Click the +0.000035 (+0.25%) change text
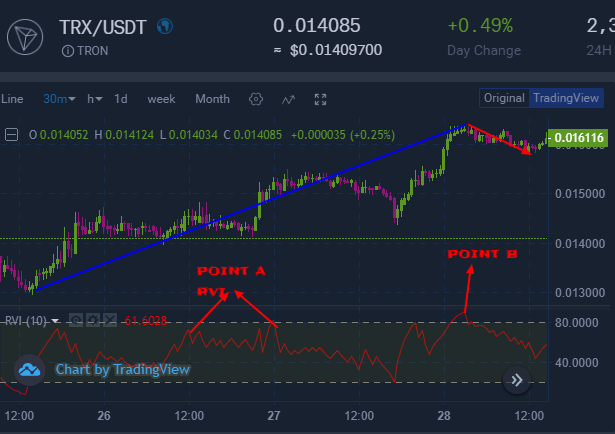The image size is (615, 434). pos(343,135)
